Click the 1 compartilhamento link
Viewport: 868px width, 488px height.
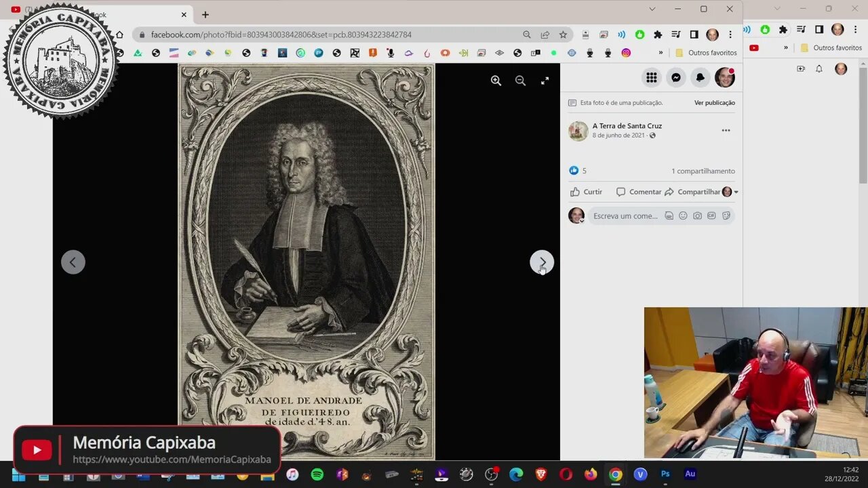(703, 171)
